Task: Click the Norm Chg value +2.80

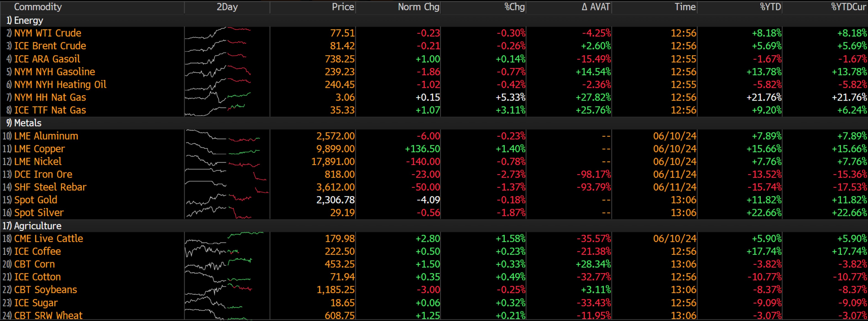Action: pos(428,238)
